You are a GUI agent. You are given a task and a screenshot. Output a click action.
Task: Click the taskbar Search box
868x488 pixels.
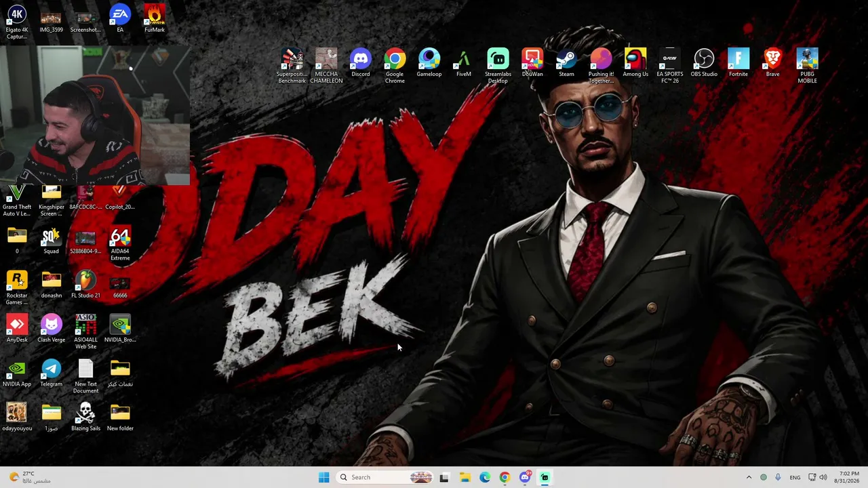pyautogui.click(x=384, y=477)
